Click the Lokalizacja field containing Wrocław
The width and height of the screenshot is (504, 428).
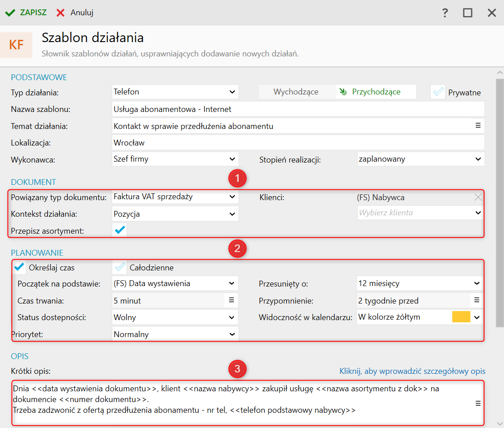[x=298, y=143]
